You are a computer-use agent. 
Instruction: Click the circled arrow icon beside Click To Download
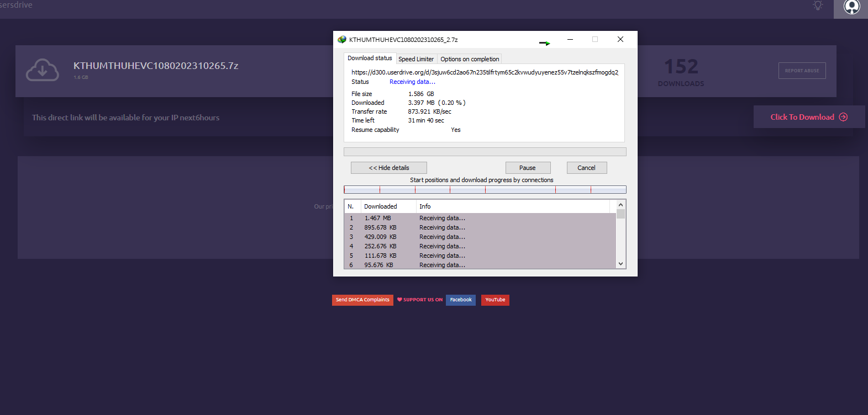click(x=843, y=117)
